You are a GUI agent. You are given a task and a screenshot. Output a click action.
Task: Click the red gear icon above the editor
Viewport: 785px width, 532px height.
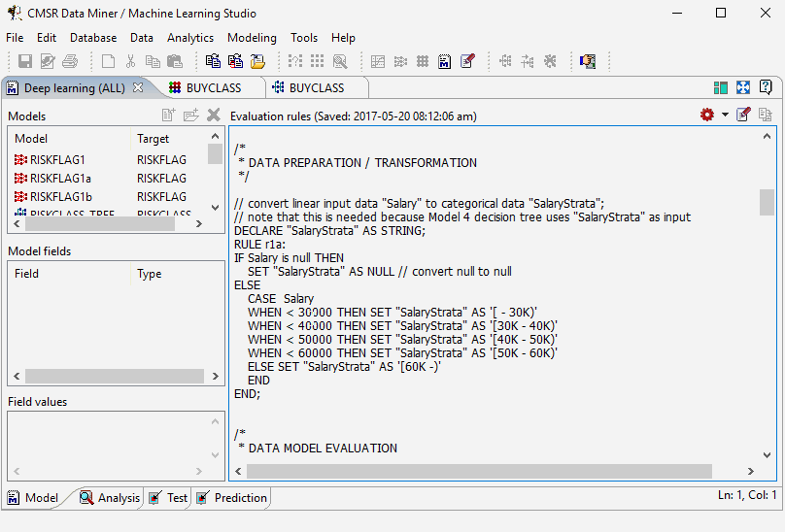[x=707, y=115]
